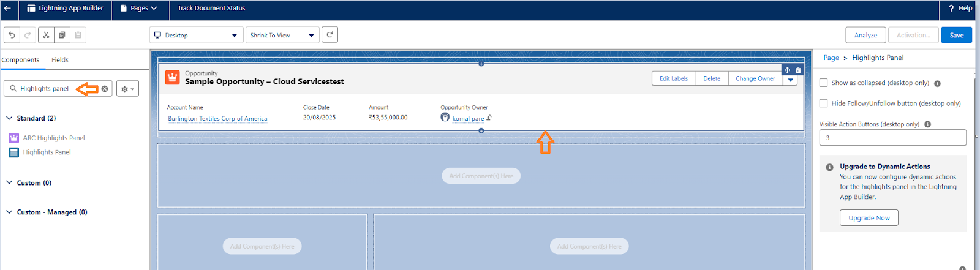Image resolution: width=980 pixels, height=270 pixels.
Task: Open the component list settings gear
Action: coord(127,89)
